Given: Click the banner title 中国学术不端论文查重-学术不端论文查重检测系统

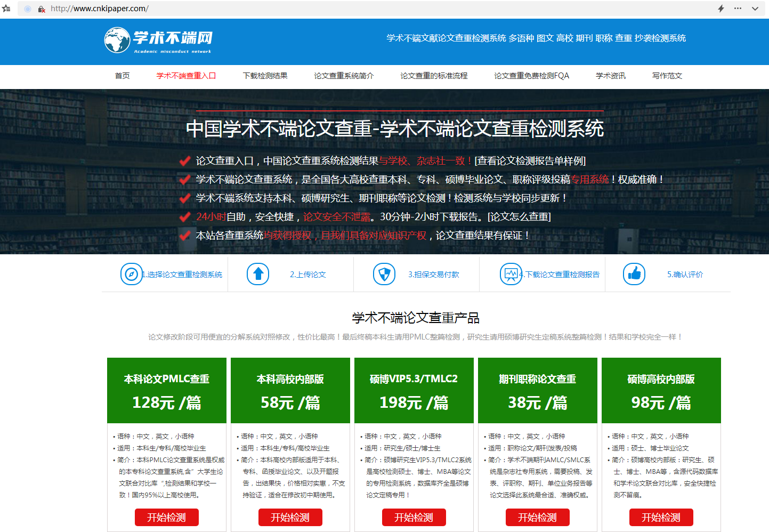Looking at the screenshot, I should [395, 128].
